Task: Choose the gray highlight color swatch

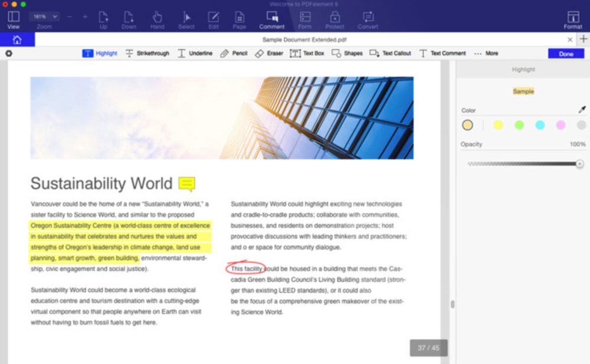Action: [x=581, y=125]
